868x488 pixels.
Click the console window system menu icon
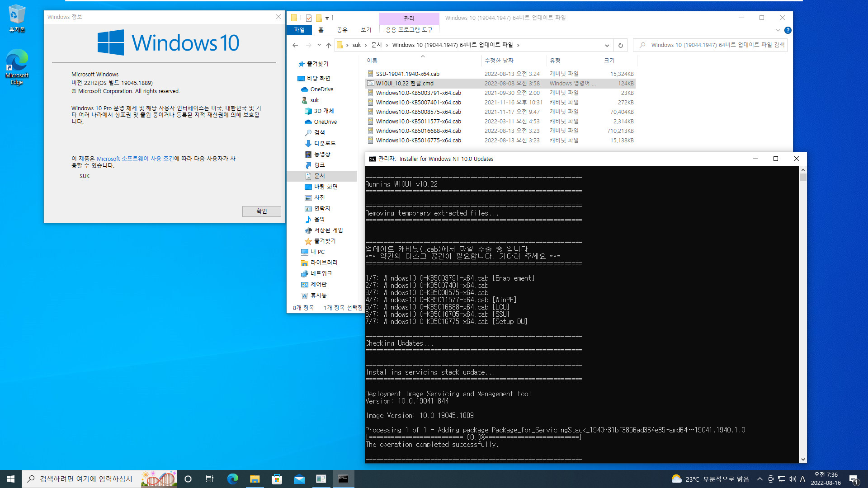tap(372, 159)
